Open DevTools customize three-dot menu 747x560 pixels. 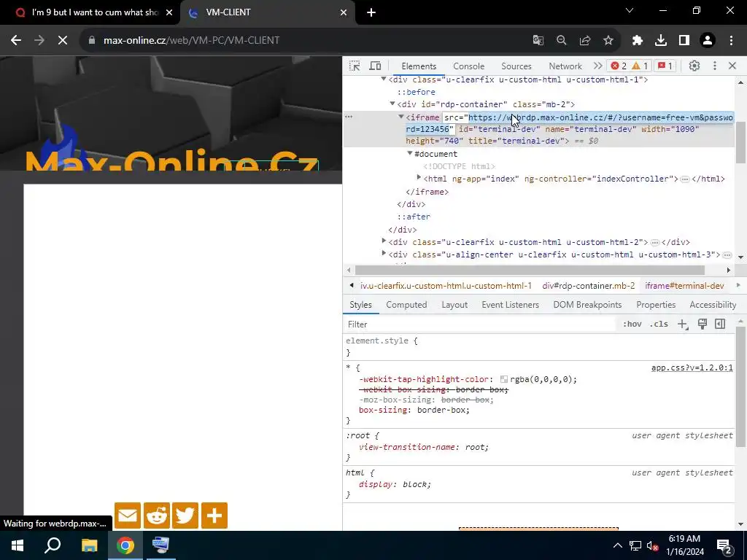tap(715, 66)
